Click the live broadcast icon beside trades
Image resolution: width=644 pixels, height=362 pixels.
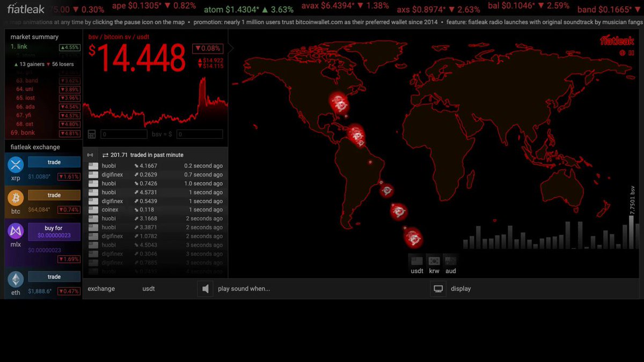pos(90,155)
